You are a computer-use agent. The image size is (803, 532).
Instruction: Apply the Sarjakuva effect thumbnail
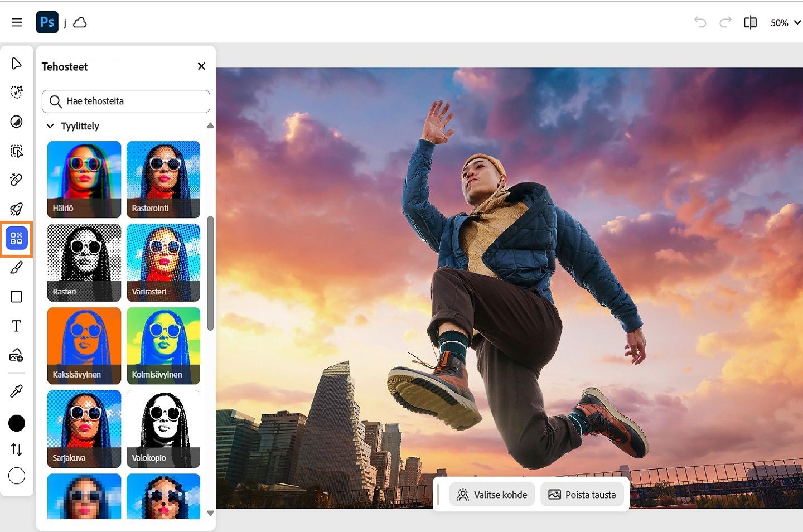click(x=84, y=429)
